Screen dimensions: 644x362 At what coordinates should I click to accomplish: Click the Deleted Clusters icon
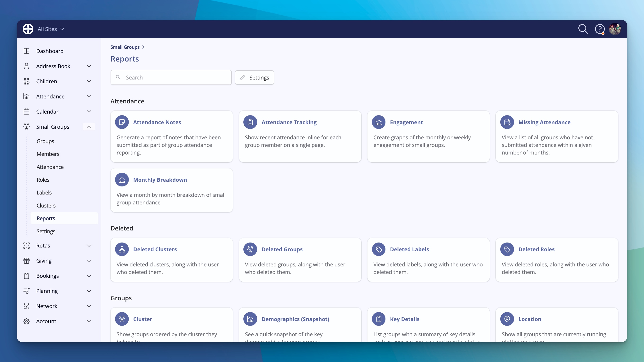[x=122, y=249]
